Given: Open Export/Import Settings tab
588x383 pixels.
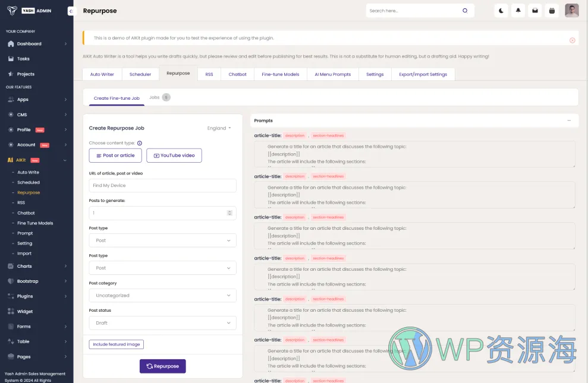Looking at the screenshot, I should (x=423, y=74).
